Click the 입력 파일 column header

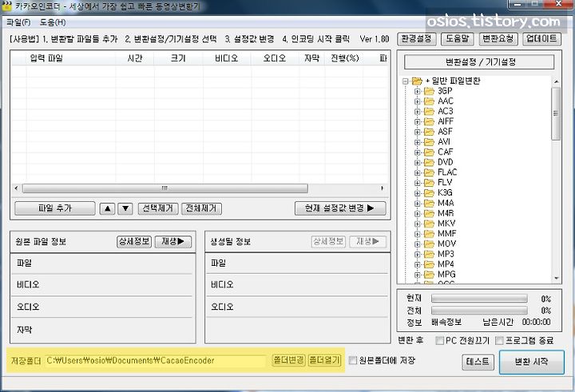coord(71,58)
